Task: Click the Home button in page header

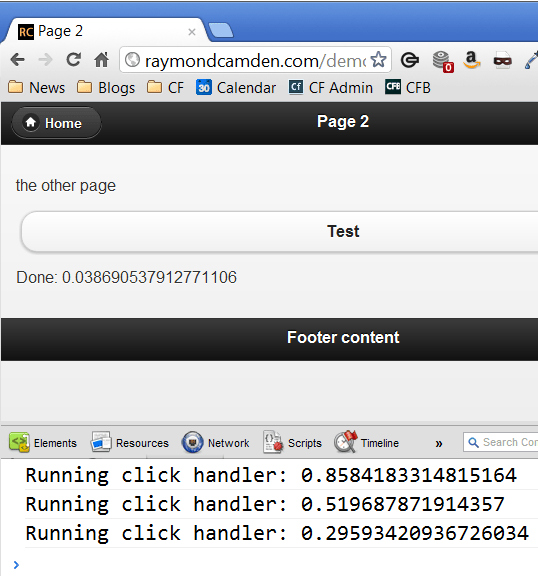Action: click(x=57, y=123)
